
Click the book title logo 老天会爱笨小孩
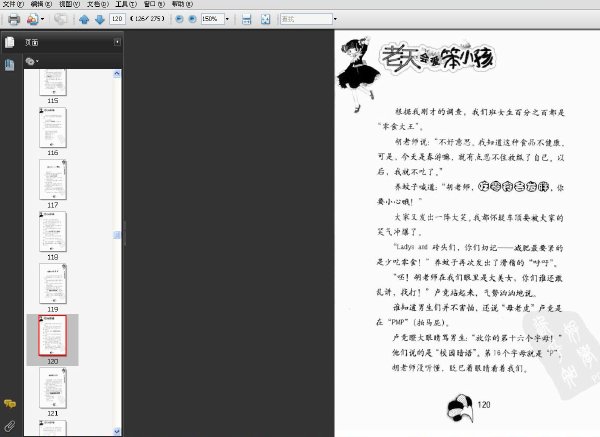(x=438, y=59)
